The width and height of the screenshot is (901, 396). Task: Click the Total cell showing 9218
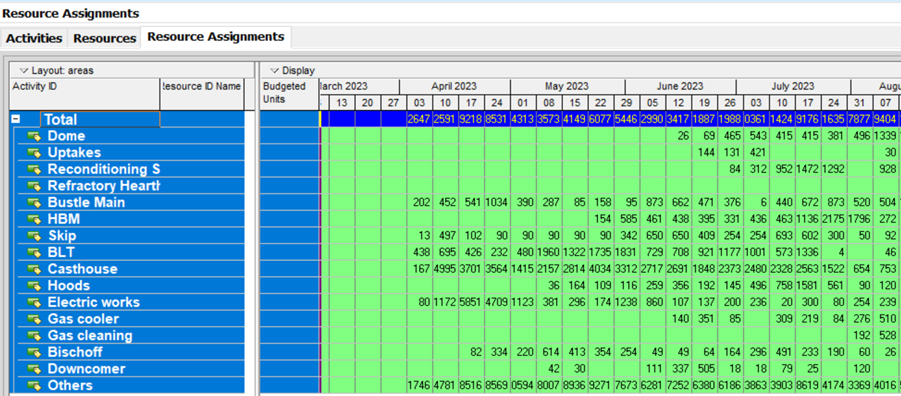pos(471,120)
